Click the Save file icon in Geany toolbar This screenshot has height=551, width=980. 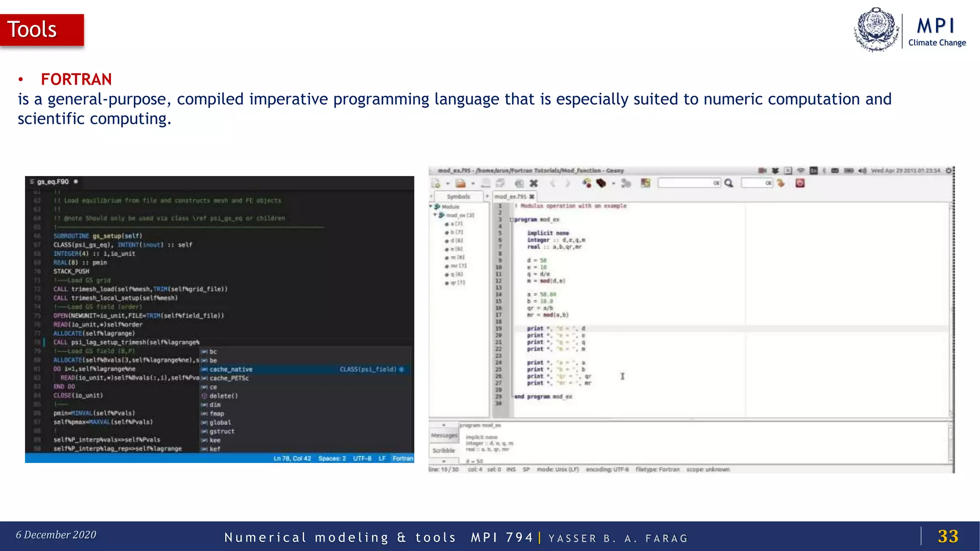pyautogui.click(x=486, y=183)
